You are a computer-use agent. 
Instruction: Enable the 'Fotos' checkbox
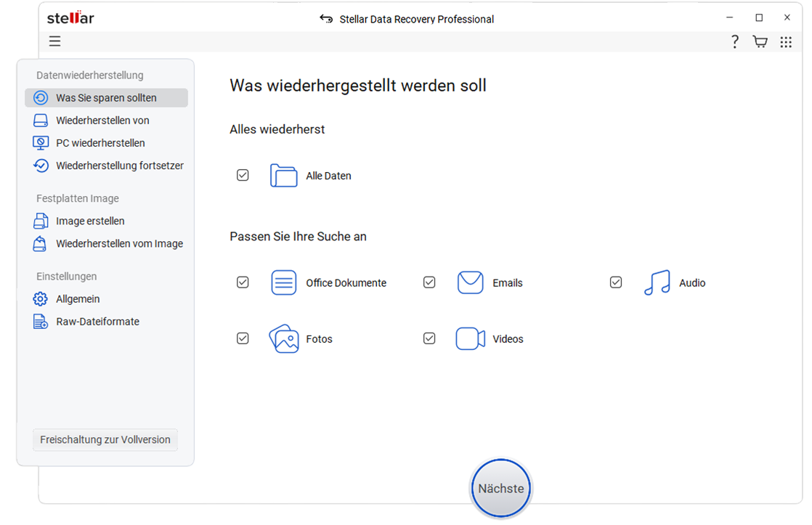[243, 338]
